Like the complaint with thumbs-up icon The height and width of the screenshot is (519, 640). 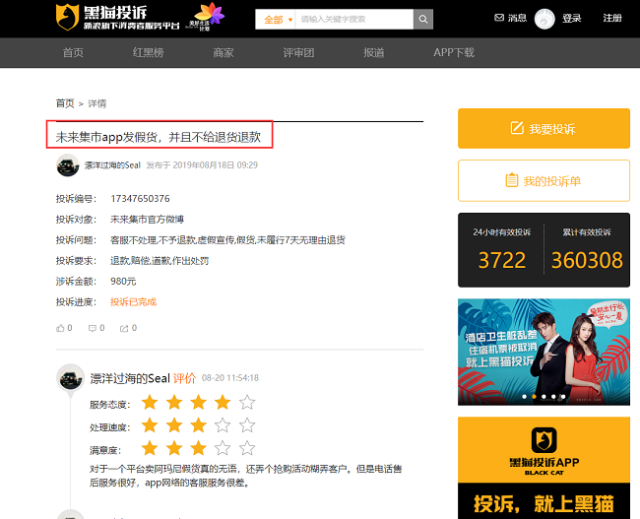click(x=62, y=327)
